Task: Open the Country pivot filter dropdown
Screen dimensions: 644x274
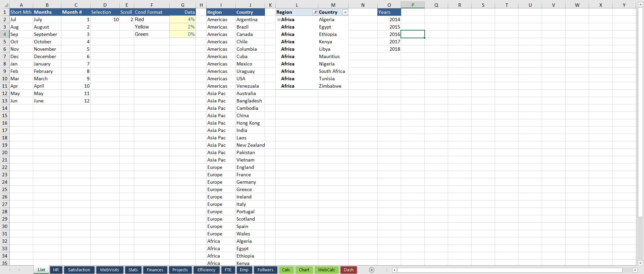Action: [345, 12]
